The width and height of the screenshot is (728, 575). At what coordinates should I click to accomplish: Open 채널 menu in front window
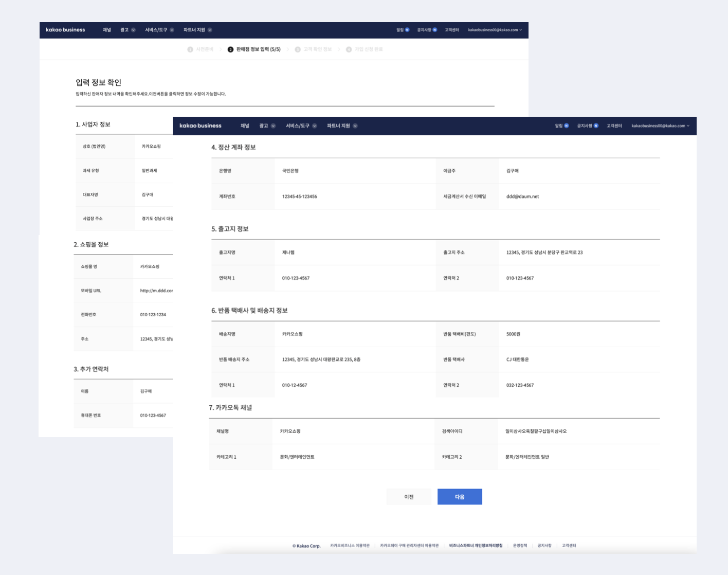point(245,125)
